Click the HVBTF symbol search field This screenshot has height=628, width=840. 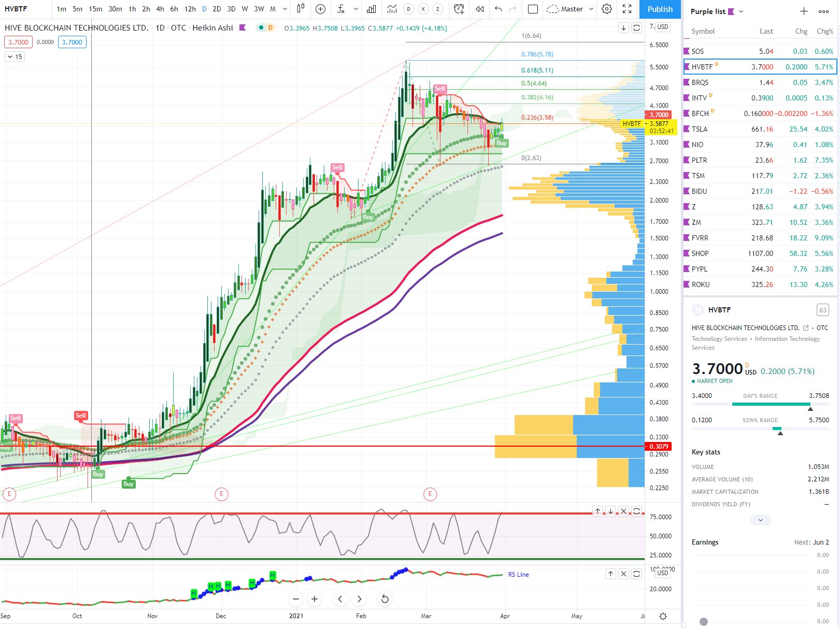click(26, 9)
